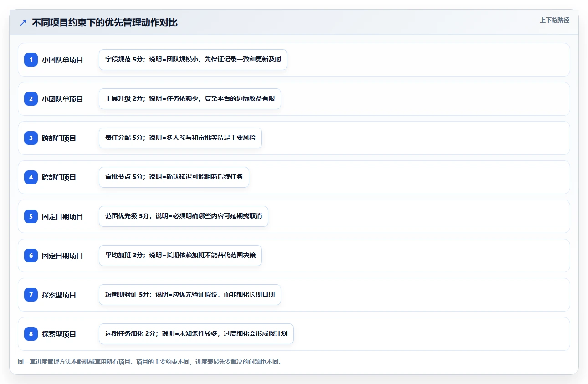Select the 审批节点 5分 description chip
Viewport: 588px width, 384px height.
(x=174, y=177)
